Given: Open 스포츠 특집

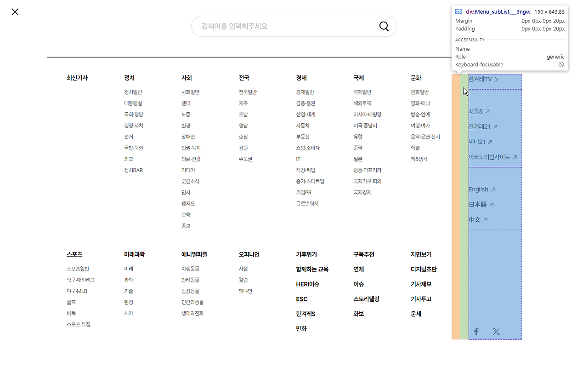Looking at the screenshot, I should tap(79, 325).
